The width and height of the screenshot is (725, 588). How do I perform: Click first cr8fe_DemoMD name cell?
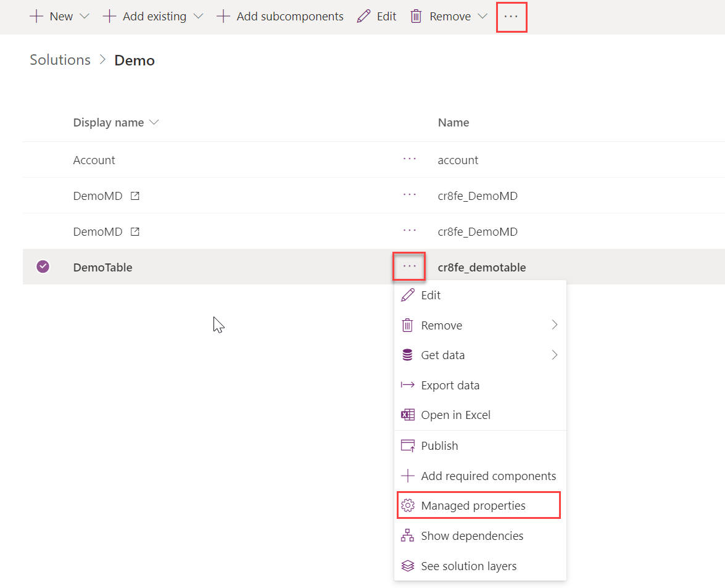click(x=478, y=196)
